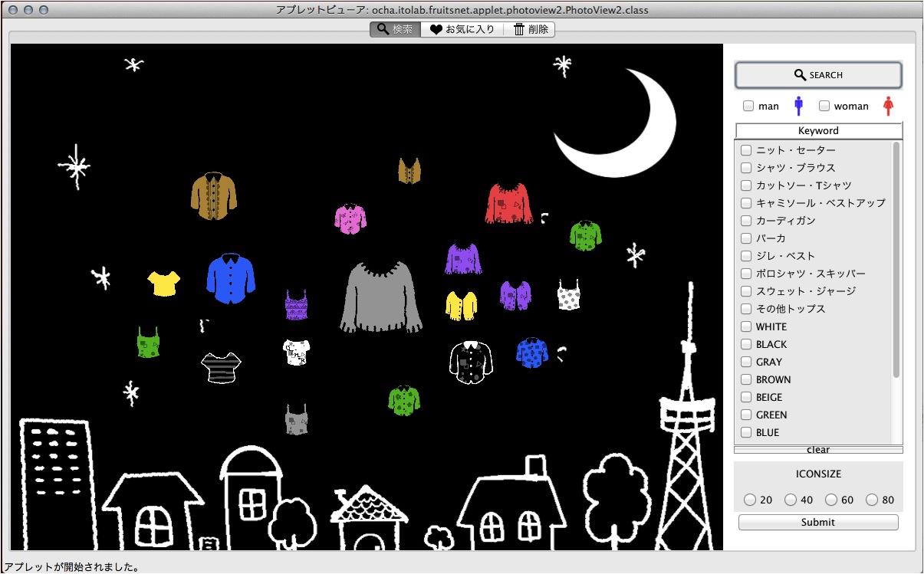Click the Submit button
The width and height of the screenshot is (924, 574).
pos(818,522)
